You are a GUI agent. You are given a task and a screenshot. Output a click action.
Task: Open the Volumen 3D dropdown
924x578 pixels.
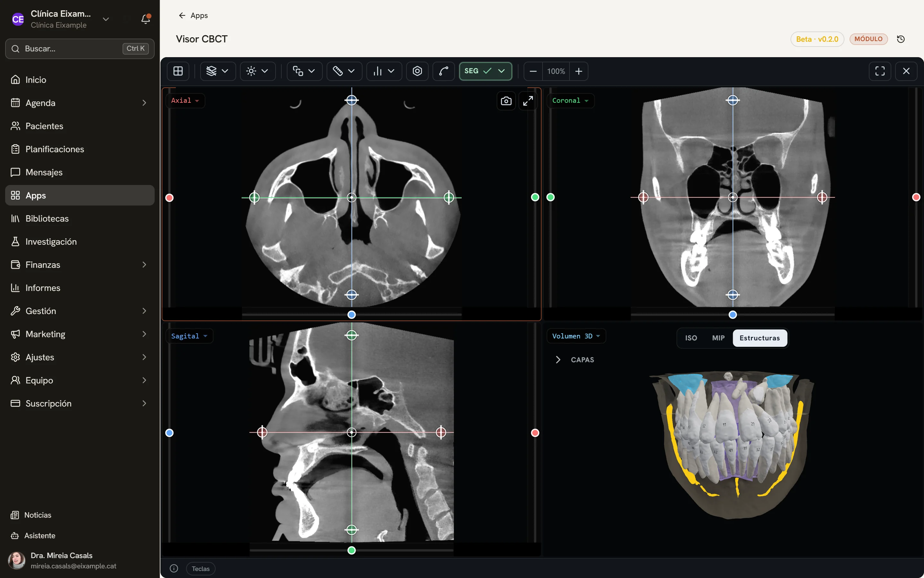point(576,336)
